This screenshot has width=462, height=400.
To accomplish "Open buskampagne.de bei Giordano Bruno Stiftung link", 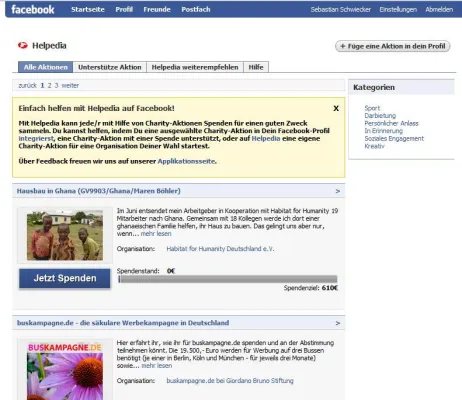I will click(230, 381).
